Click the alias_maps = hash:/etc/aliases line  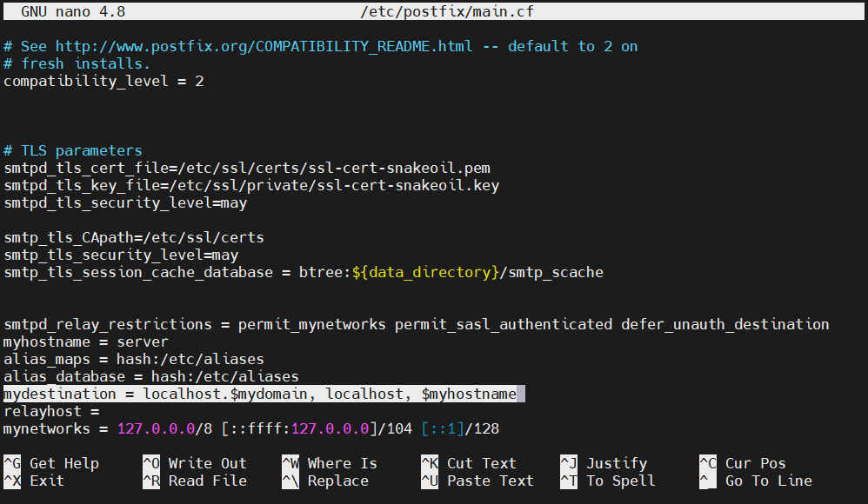point(134,359)
